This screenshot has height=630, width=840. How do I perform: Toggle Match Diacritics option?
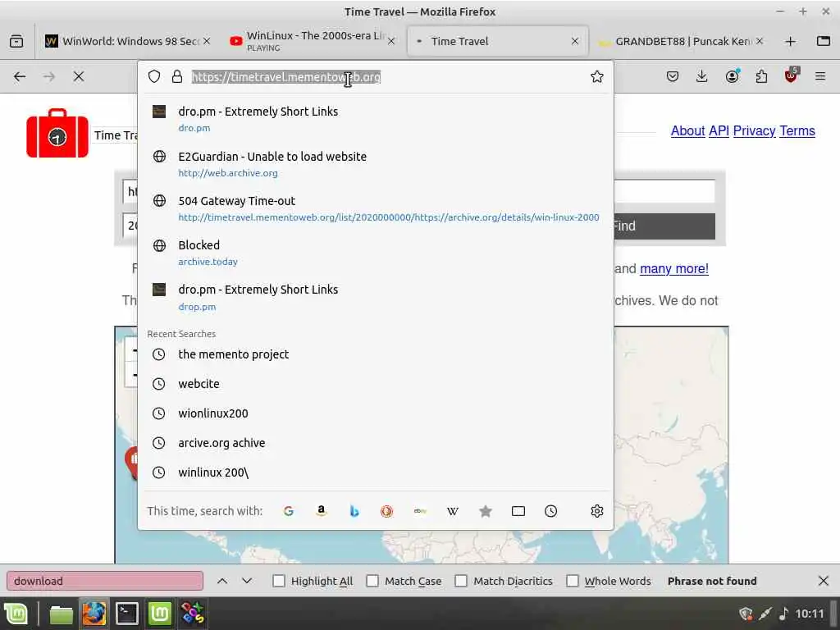coord(461,581)
